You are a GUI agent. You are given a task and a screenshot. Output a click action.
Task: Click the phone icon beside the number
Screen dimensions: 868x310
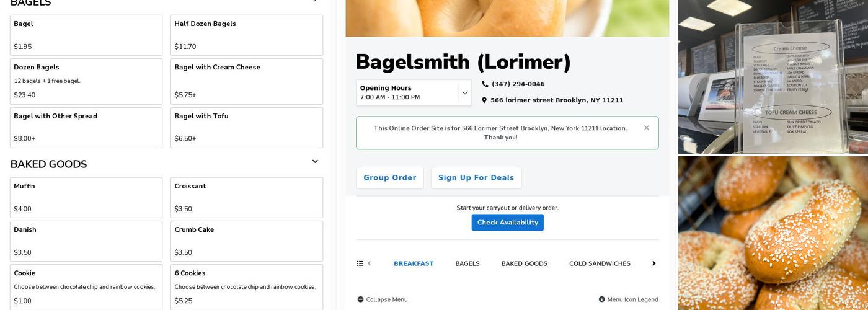pos(485,84)
